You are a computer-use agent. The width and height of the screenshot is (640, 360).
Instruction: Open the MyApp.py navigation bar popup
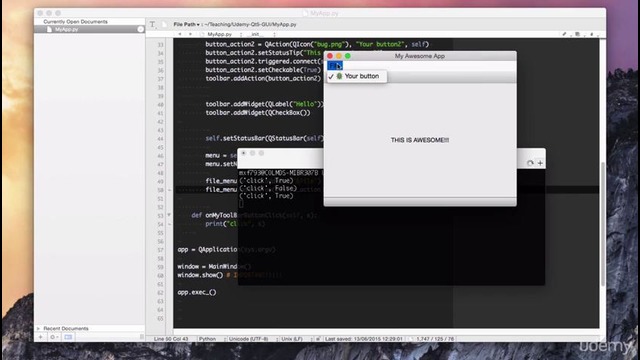(220, 34)
